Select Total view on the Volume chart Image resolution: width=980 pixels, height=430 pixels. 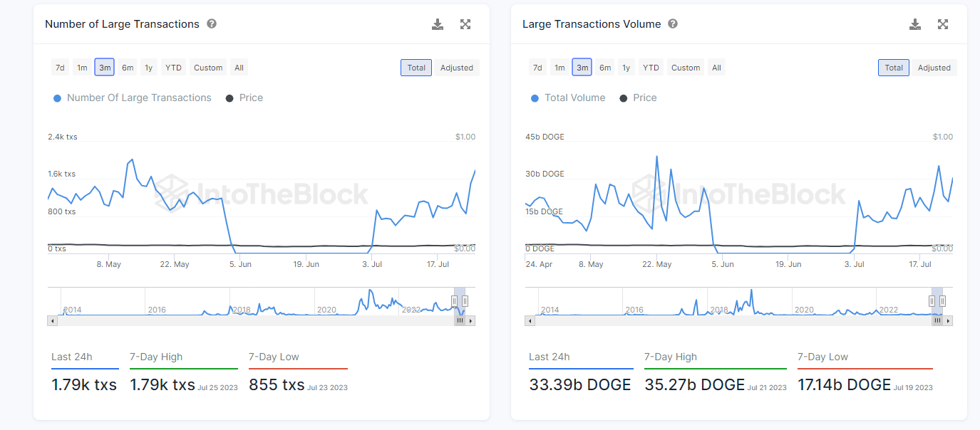(x=893, y=67)
